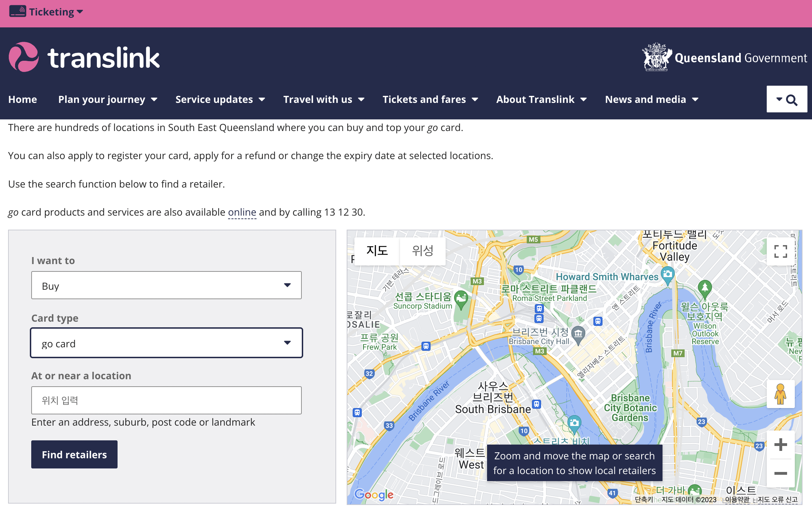Click the location input field
This screenshot has height=512, width=812.
(x=166, y=400)
